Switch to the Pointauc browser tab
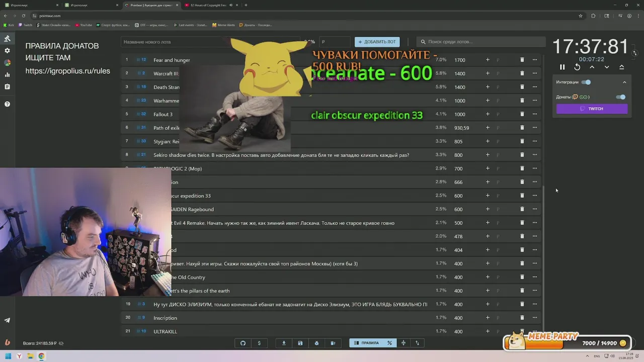Screen dimensions: 644x362 click(x=151, y=5)
